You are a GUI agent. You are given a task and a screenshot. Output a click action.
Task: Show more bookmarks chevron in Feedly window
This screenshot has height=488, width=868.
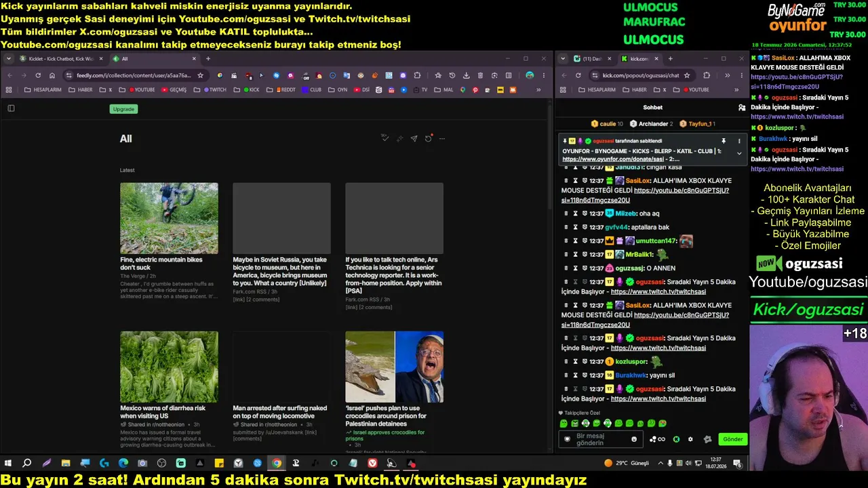(539, 89)
